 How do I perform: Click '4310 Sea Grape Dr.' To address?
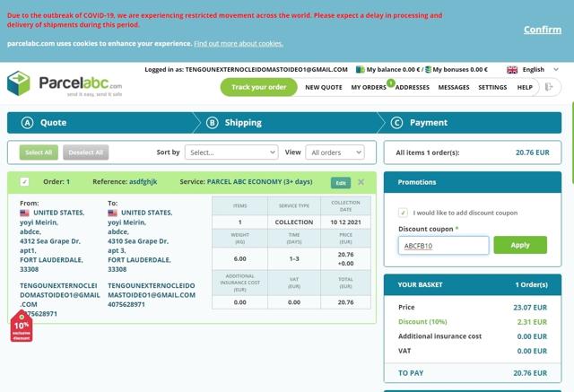[x=138, y=241]
